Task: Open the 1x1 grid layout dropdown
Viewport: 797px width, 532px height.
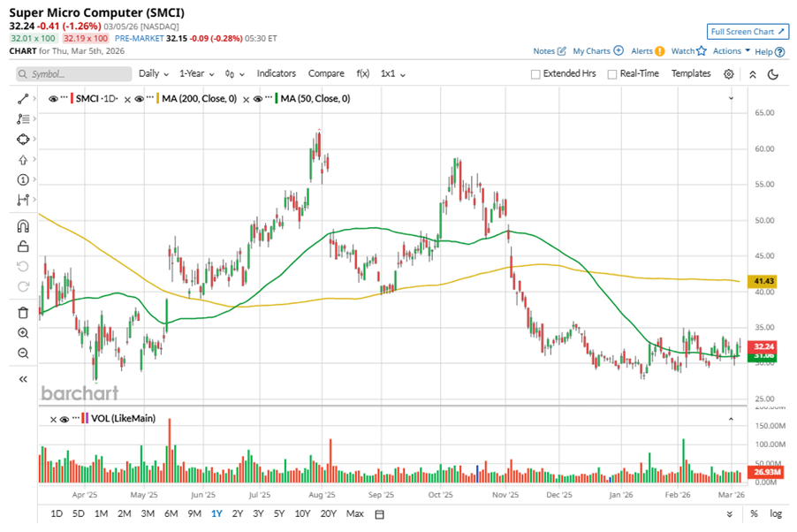Action: tap(393, 73)
